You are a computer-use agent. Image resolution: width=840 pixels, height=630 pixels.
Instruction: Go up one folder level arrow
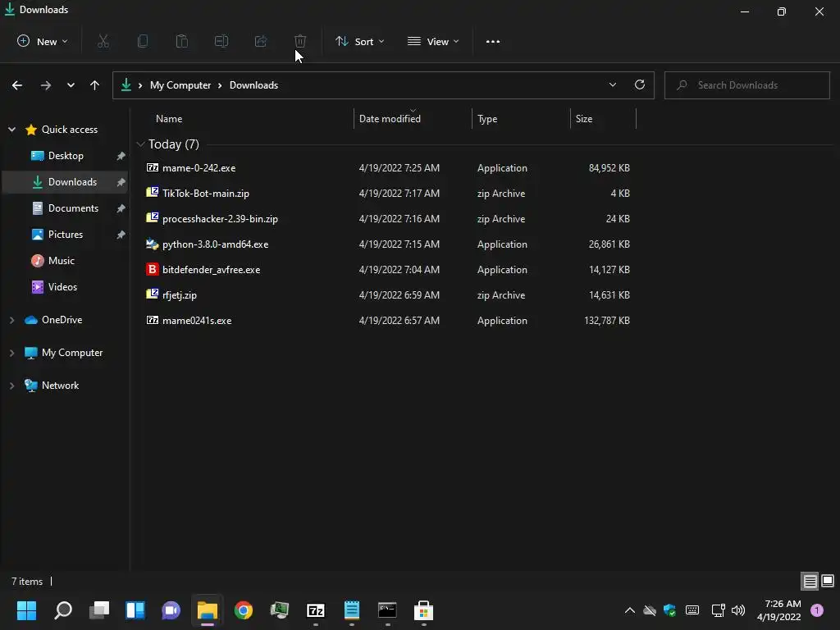95,85
